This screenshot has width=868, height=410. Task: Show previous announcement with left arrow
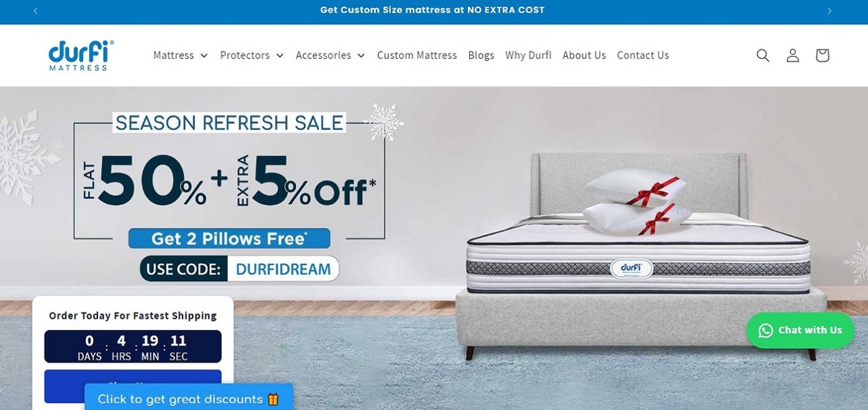pos(36,11)
